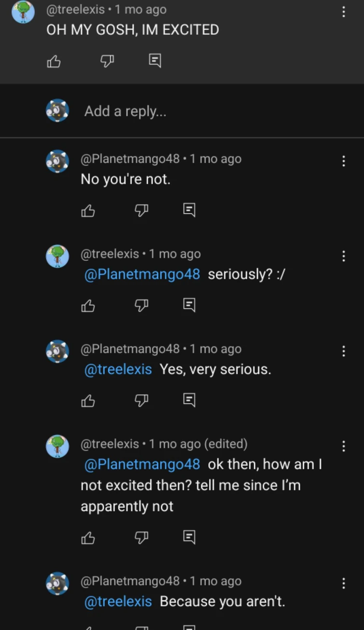Open Planetmango48 avatar on "No you're not." reply

(57, 161)
